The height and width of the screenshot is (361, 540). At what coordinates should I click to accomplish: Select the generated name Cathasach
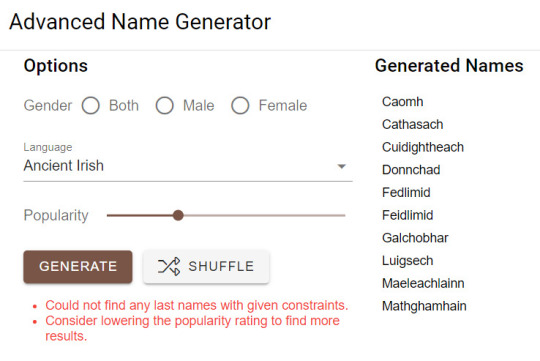tap(413, 124)
